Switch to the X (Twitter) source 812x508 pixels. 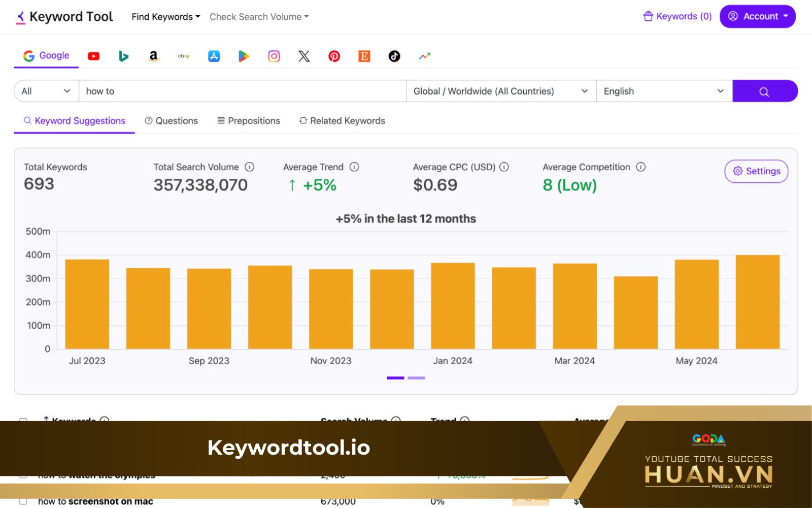(304, 56)
